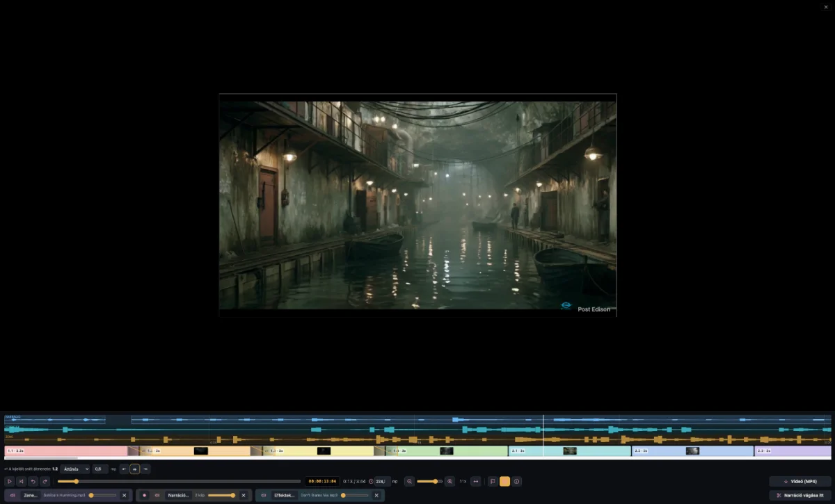Click thumbnail in the orange clip
The image size is (835, 504).
201,451
